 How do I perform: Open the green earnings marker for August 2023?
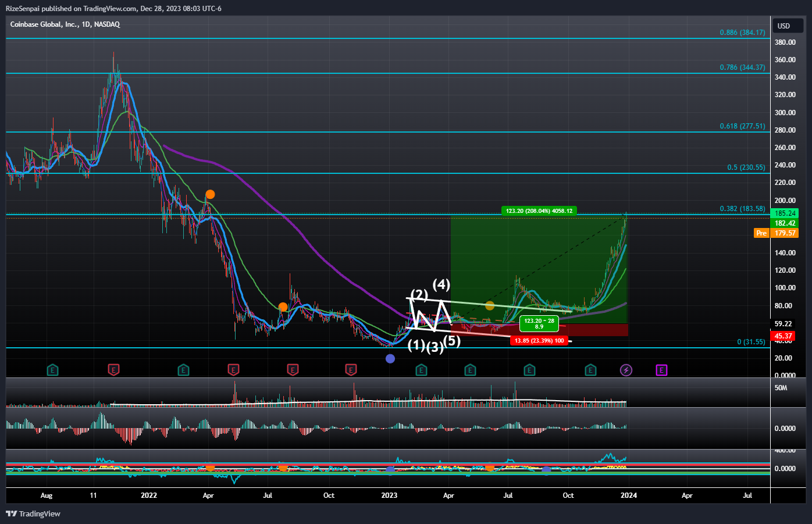pyautogui.click(x=529, y=369)
